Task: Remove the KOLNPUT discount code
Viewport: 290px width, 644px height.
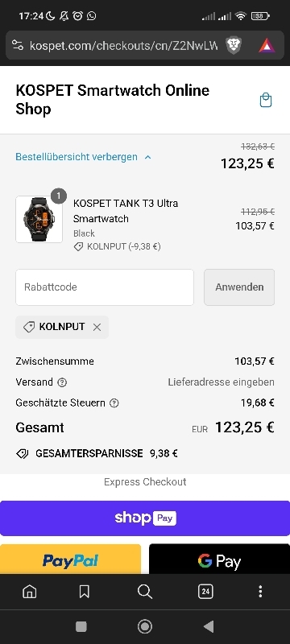Action: (x=97, y=327)
